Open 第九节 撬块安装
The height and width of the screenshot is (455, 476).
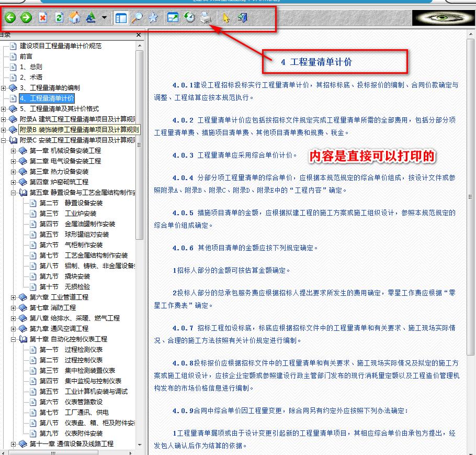pyautogui.click(x=65, y=276)
